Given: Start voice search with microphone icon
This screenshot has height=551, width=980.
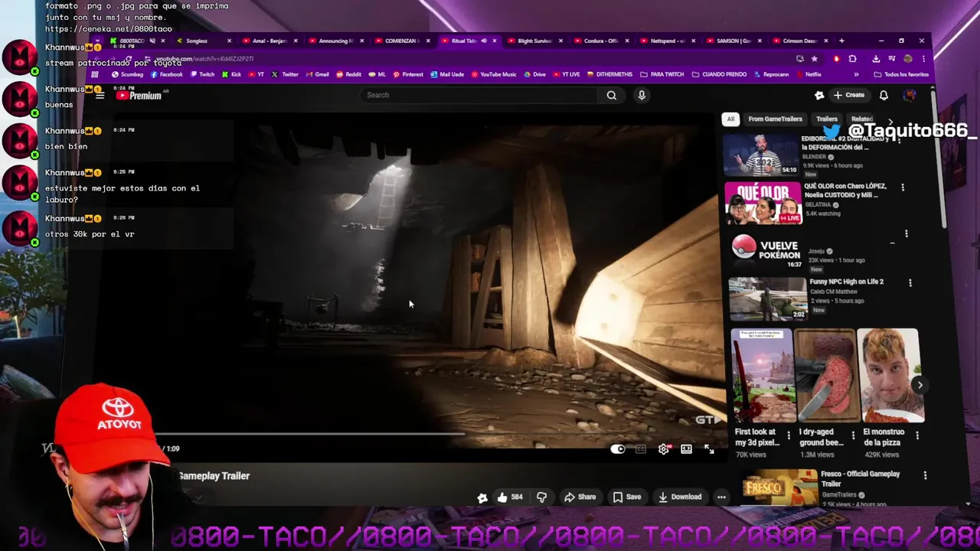Looking at the screenshot, I should tap(642, 95).
